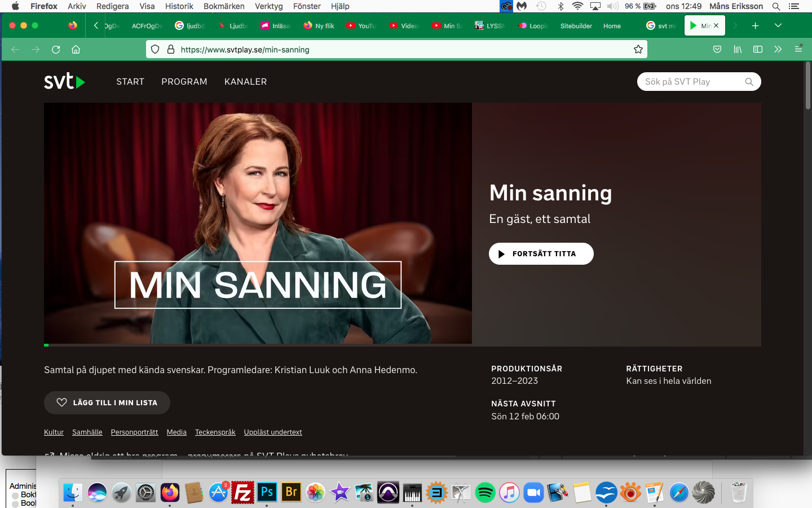Open the Bokmärken menu in menu bar
This screenshot has width=812, height=508.
(224, 6)
